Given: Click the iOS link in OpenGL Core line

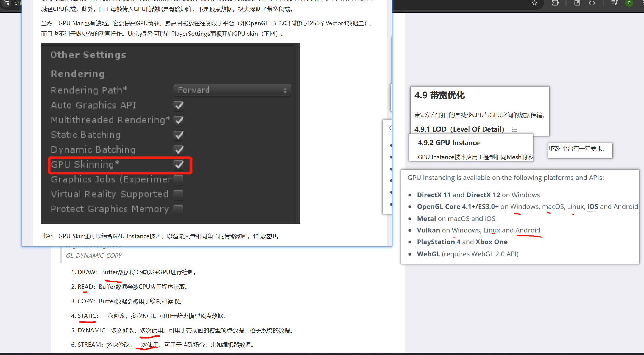Looking at the screenshot, I should [x=592, y=207].
